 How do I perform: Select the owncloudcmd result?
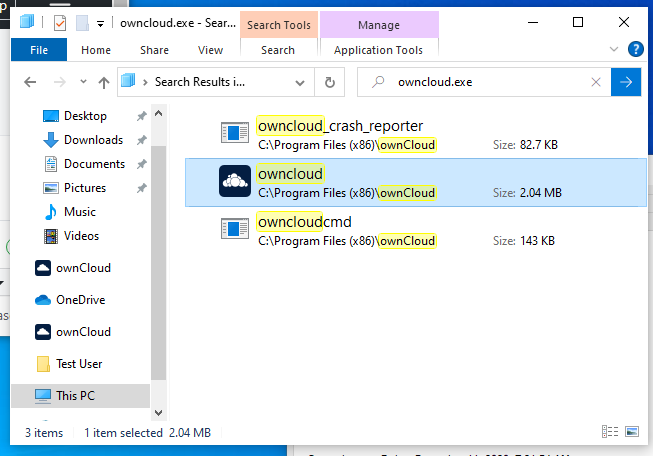click(416, 231)
